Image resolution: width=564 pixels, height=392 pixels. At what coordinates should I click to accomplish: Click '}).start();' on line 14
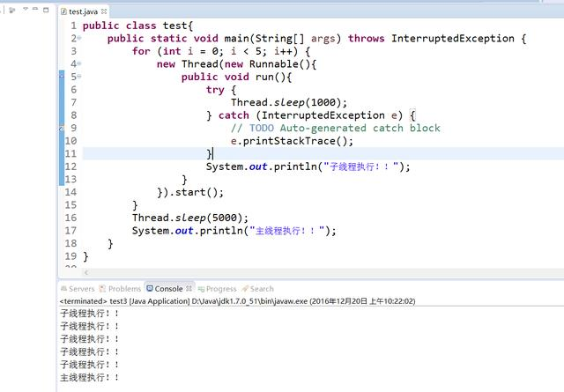pyautogui.click(x=190, y=192)
